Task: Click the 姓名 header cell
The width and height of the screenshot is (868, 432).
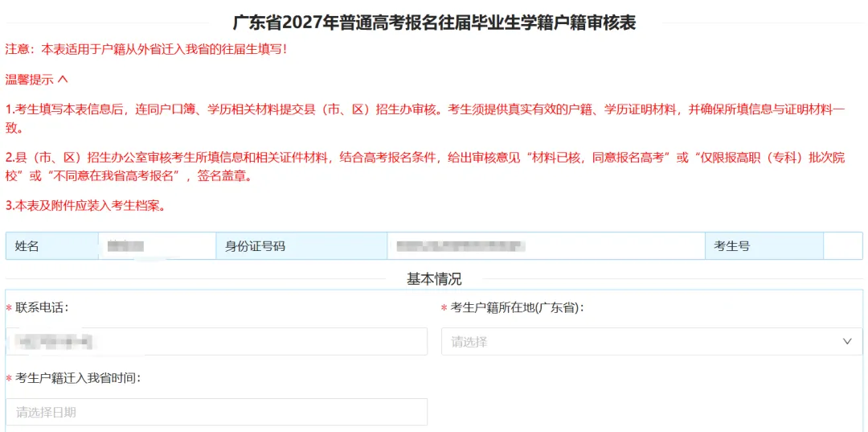Action: pyautogui.click(x=52, y=246)
